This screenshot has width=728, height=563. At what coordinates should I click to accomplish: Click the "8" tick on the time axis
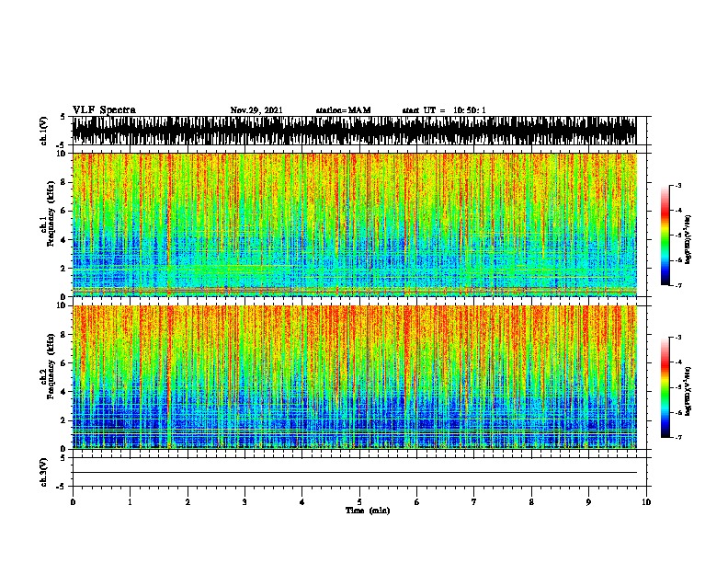[531, 502]
